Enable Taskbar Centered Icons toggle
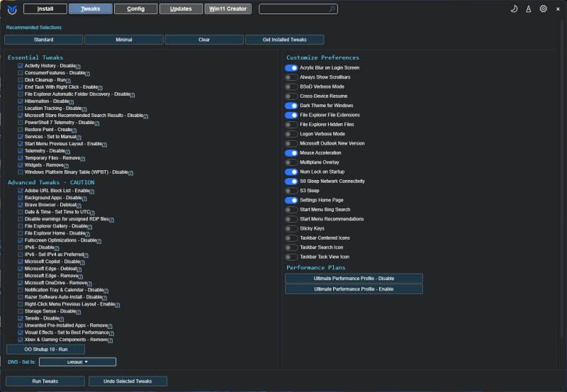Screen dimensions: 567x392 (291, 238)
